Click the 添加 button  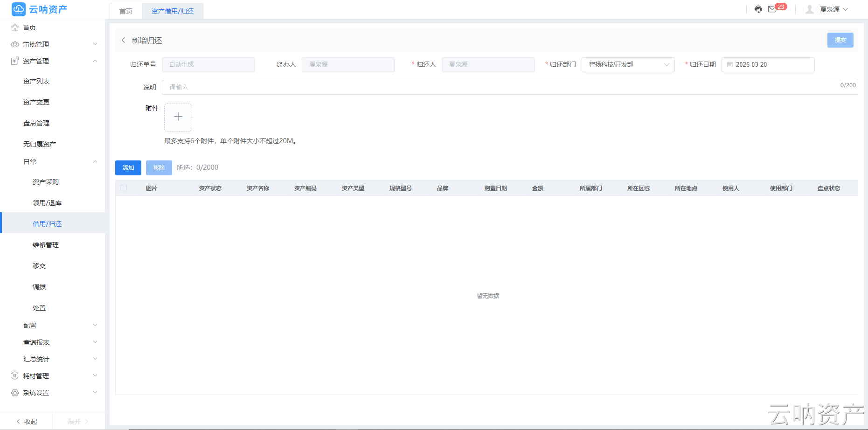pyautogui.click(x=128, y=168)
